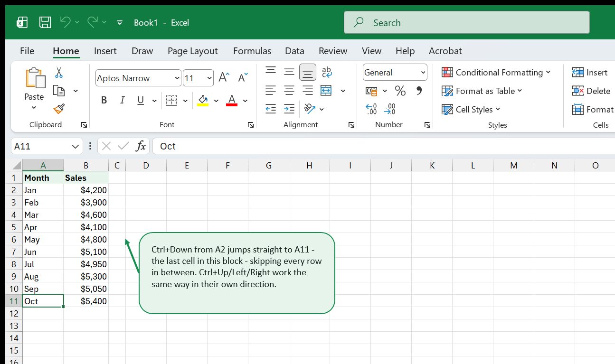The image size is (615, 364).
Task: Click the Cut scissors icon
Action: point(59,72)
